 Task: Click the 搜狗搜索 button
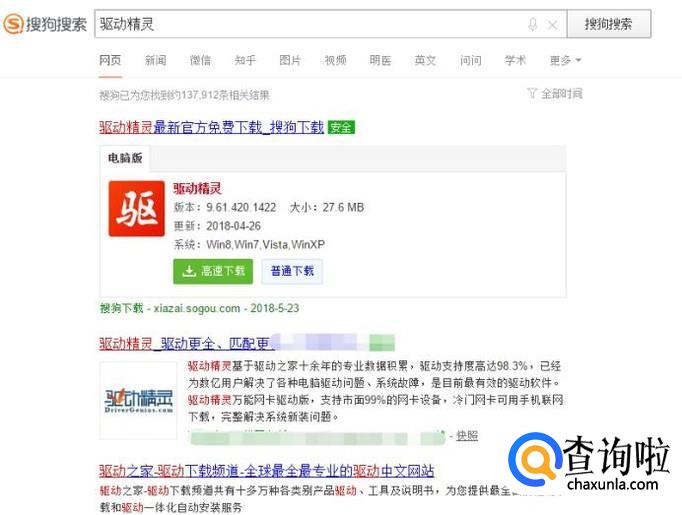tap(609, 24)
